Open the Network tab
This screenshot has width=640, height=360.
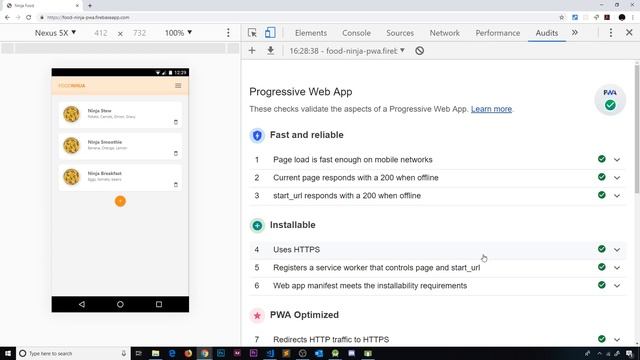(x=444, y=33)
